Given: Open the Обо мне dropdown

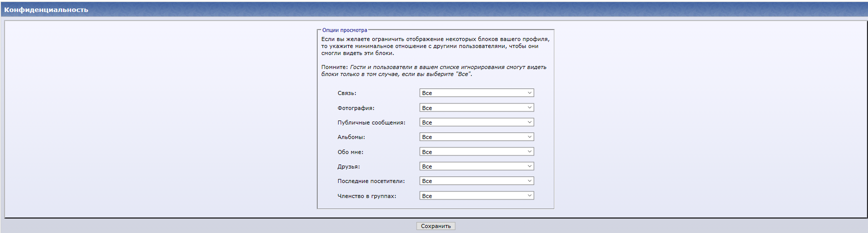Looking at the screenshot, I should [476, 151].
